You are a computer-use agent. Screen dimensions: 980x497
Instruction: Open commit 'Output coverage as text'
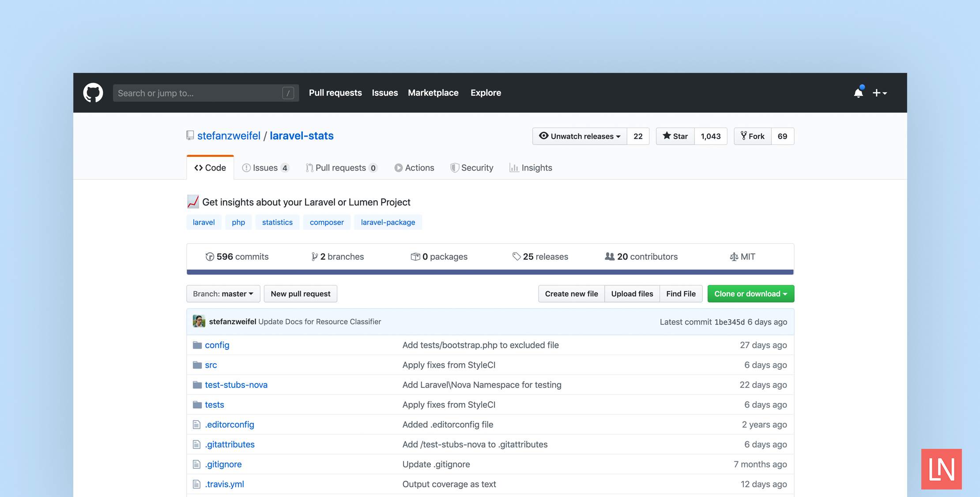(x=449, y=484)
